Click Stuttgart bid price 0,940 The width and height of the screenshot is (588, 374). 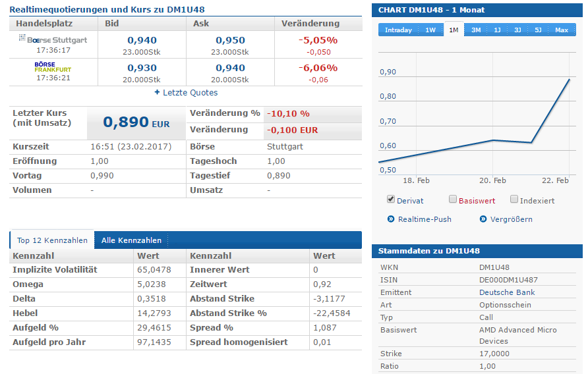(x=142, y=40)
